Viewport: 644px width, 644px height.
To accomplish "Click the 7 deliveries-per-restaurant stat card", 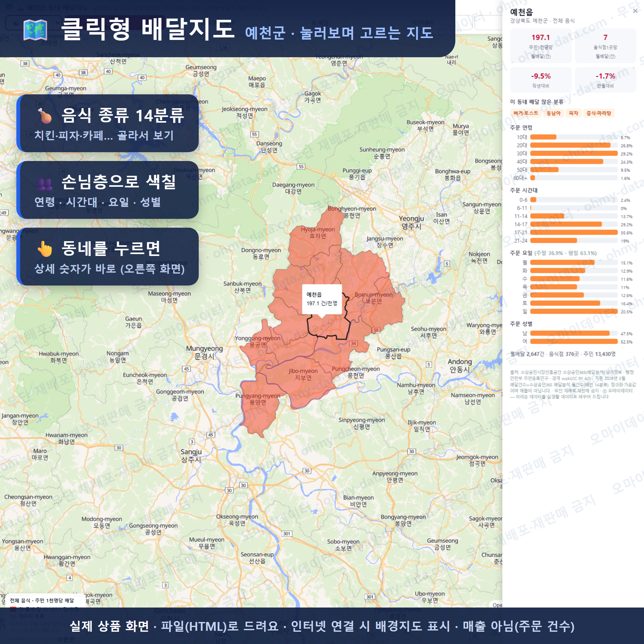I will (605, 46).
